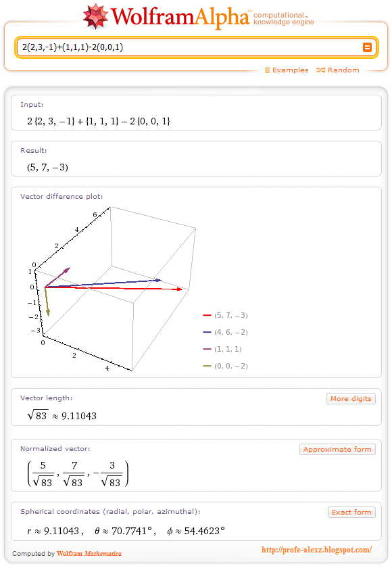Click the blue line icon for (4, 6, -2)

(205, 332)
